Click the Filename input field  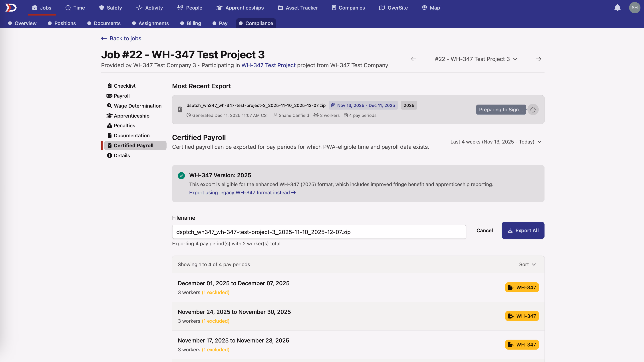click(x=319, y=232)
